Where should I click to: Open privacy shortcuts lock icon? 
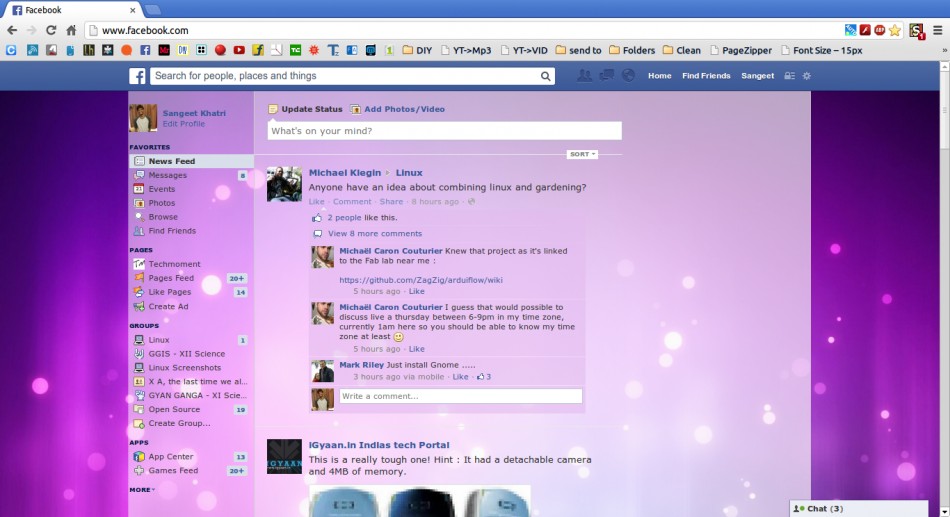pos(789,76)
